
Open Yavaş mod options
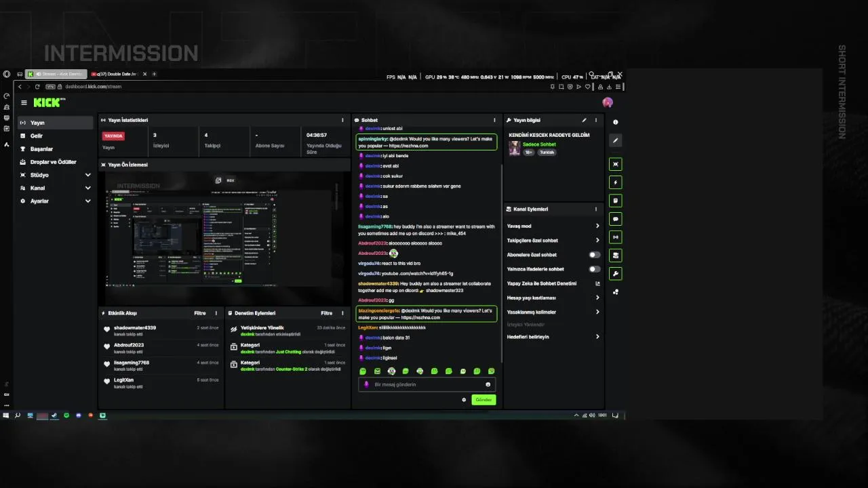[553, 226]
